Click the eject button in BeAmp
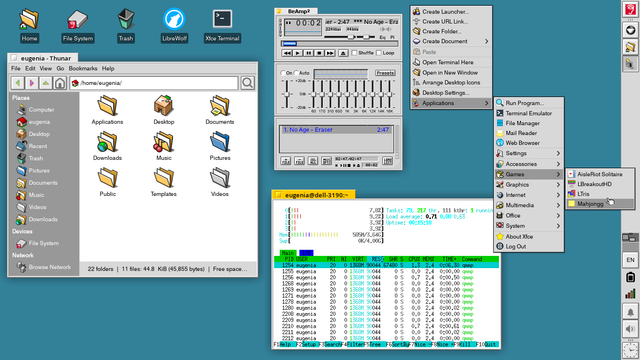The image size is (640, 360). tap(343, 53)
